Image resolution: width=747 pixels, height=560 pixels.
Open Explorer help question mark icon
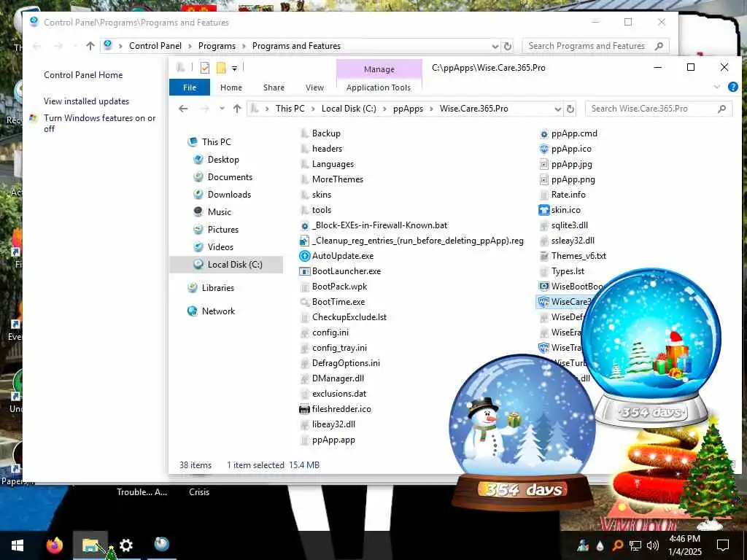[732, 87]
